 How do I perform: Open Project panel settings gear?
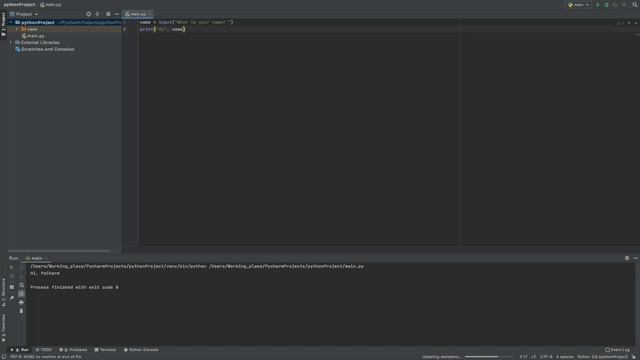[x=108, y=14]
